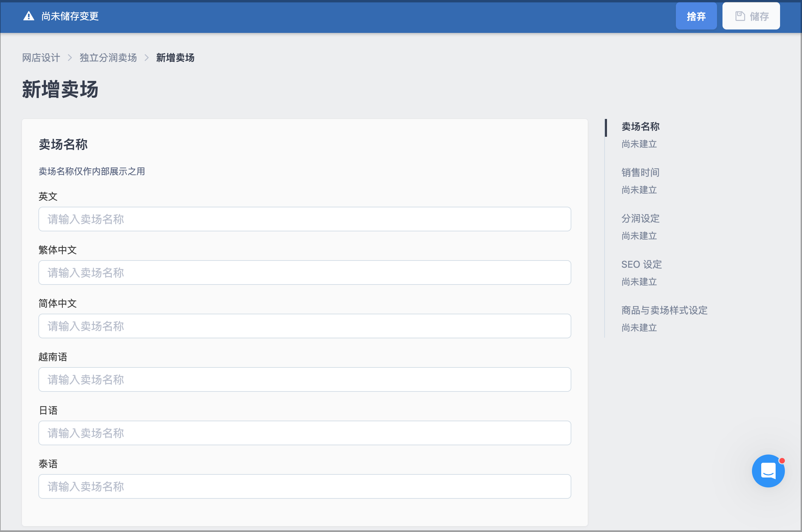Click the 英文 field label
This screenshot has height=532, width=802.
[x=48, y=196]
